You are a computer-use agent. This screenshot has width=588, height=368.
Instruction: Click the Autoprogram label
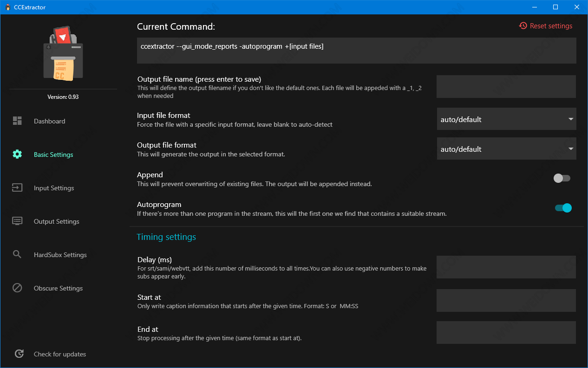(x=159, y=205)
